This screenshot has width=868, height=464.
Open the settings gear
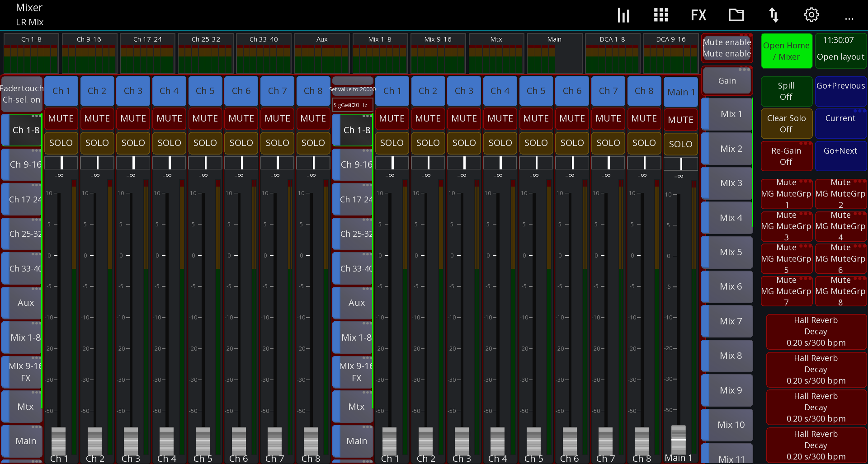tap(811, 14)
